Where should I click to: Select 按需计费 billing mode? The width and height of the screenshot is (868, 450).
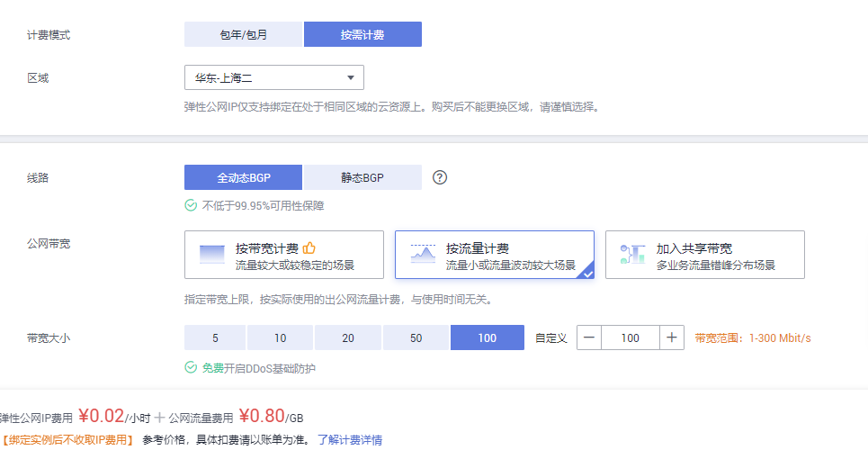[x=362, y=34]
